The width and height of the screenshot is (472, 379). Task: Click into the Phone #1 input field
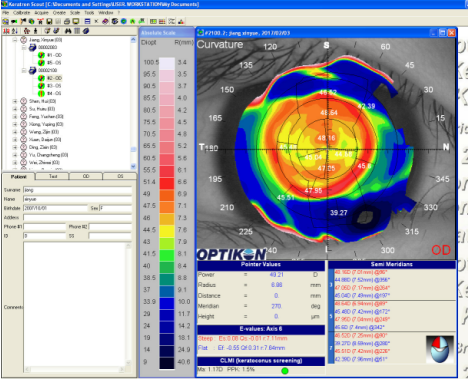click(45, 227)
